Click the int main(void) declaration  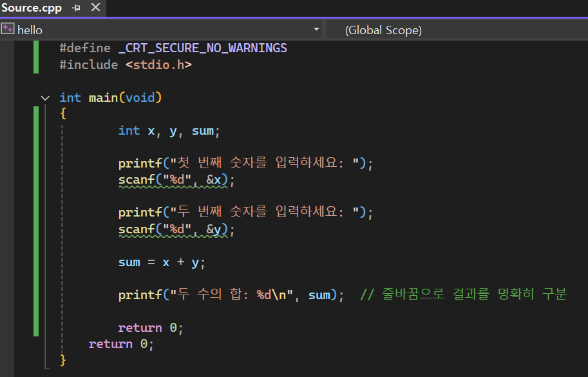tap(111, 97)
